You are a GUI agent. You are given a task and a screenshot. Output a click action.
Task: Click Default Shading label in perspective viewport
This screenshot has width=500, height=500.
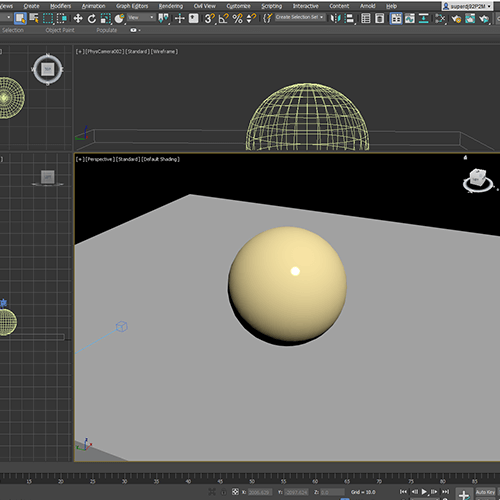tap(160, 159)
